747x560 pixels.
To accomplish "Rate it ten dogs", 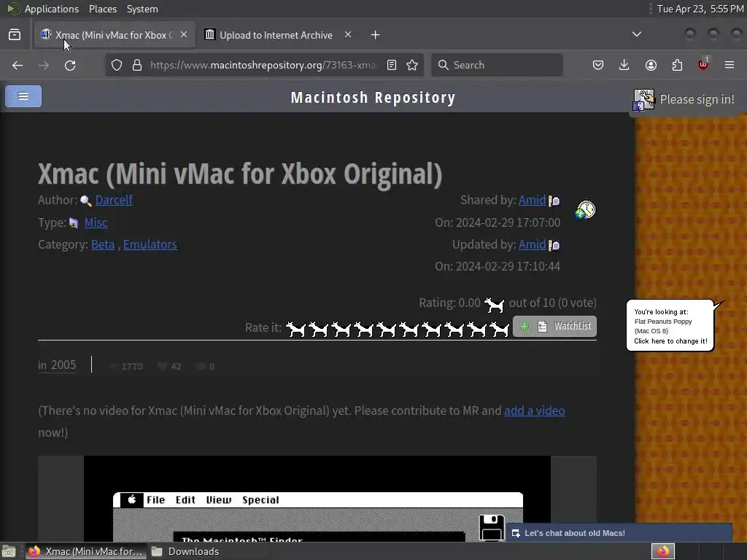I will [499, 329].
